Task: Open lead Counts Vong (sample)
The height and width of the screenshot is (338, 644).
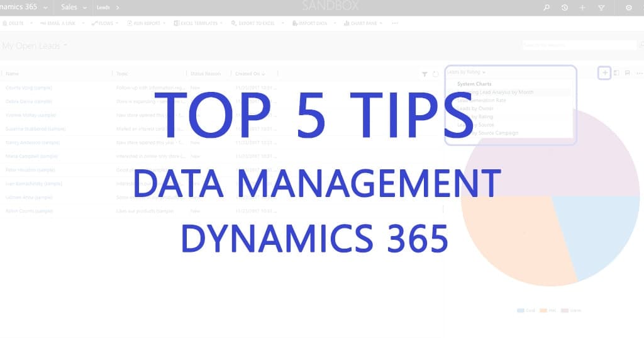Action: coord(29,87)
